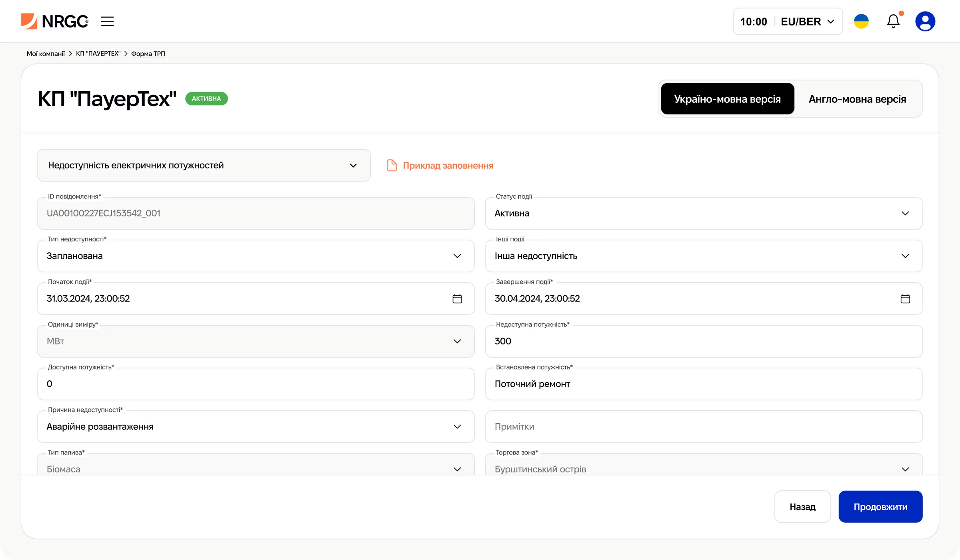Open the EU/BER timezone dropdown
This screenshot has width=960, height=560.
click(x=808, y=22)
